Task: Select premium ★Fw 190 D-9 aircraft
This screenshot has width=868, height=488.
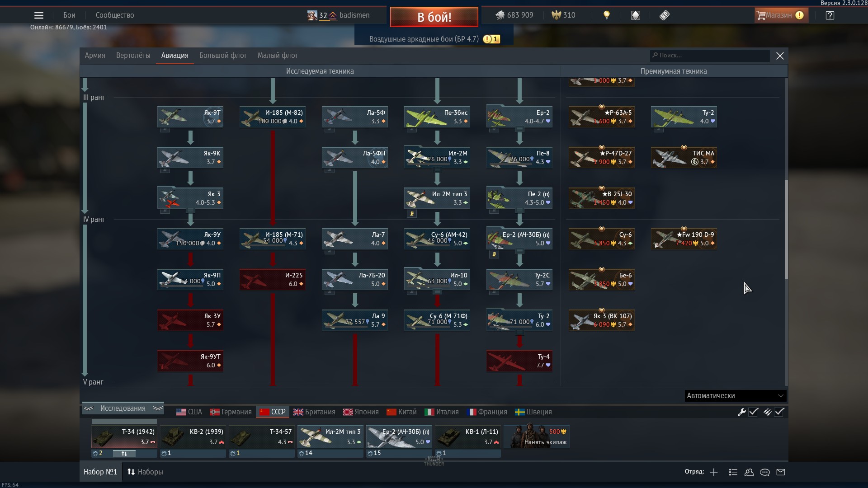Action: pyautogui.click(x=684, y=239)
